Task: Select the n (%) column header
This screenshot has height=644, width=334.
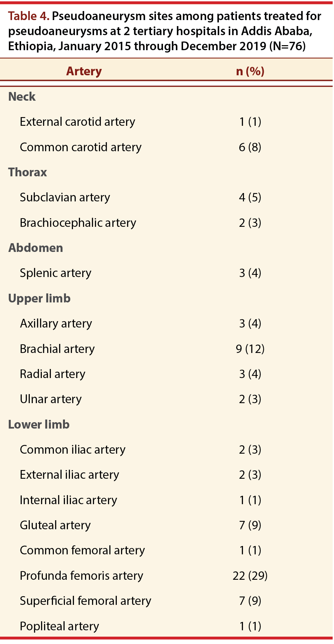Action: tap(250, 71)
